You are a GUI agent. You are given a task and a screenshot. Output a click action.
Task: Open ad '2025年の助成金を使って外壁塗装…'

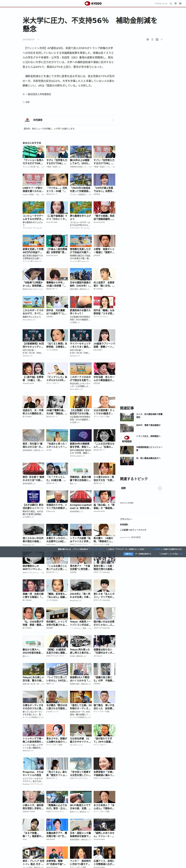[81, 184]
